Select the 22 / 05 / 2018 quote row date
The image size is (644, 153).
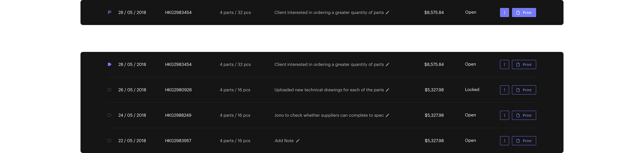[x=132, y=141]
